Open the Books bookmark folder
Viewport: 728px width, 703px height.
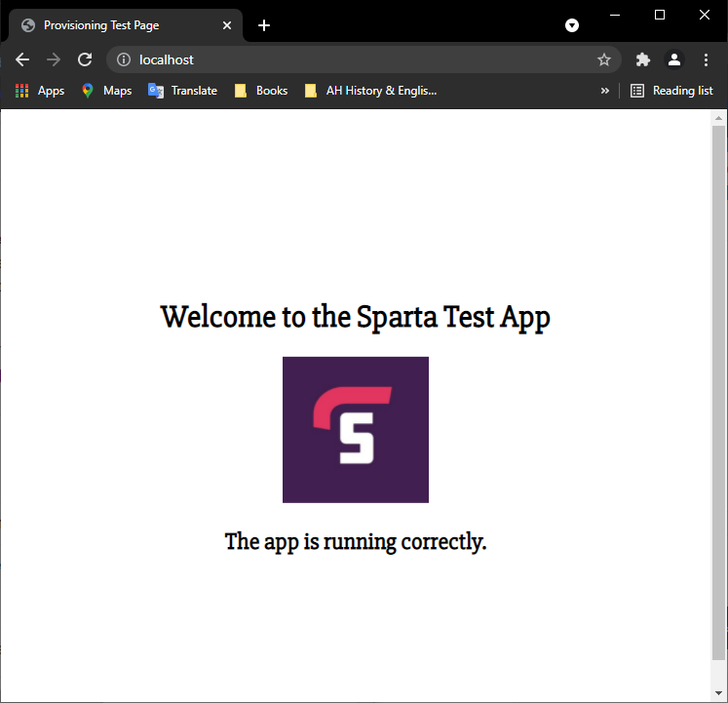tap(261, 91)
